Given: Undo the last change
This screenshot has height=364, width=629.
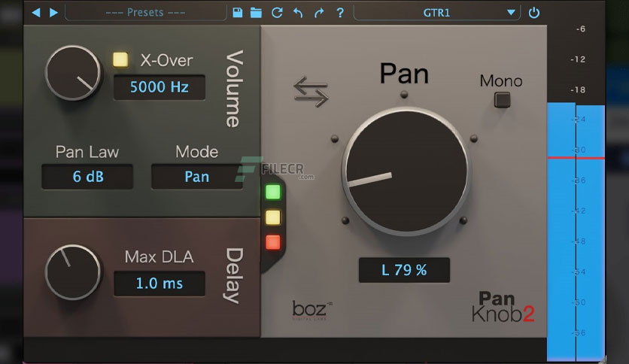Looking at the screenshot, I should (x=298, y=13).
